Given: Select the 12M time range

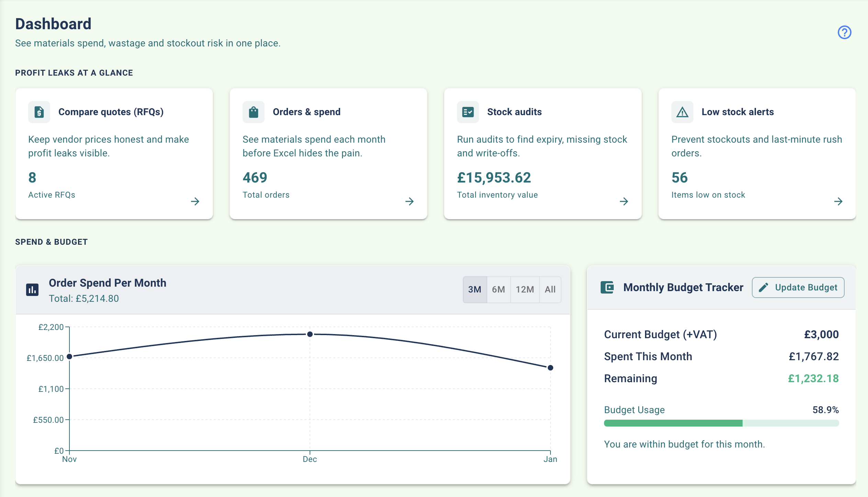Looking at the screenshot, I should tap(525, 289).
